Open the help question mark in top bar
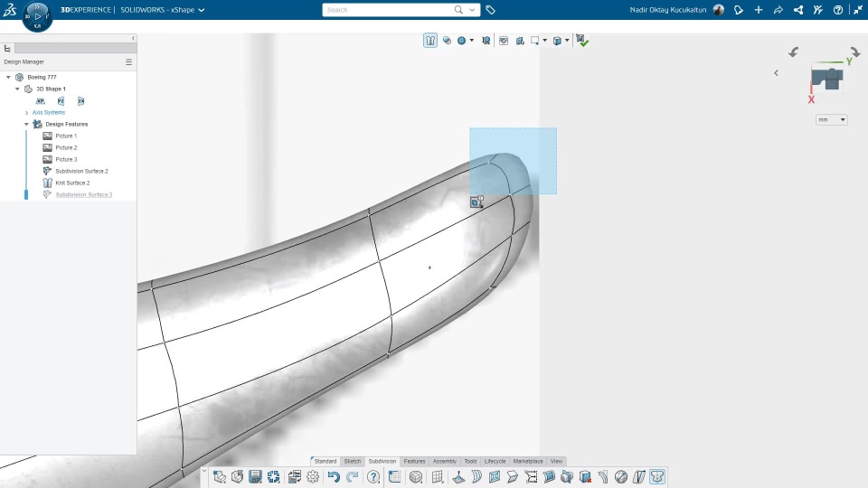 (x=837, y=9)
